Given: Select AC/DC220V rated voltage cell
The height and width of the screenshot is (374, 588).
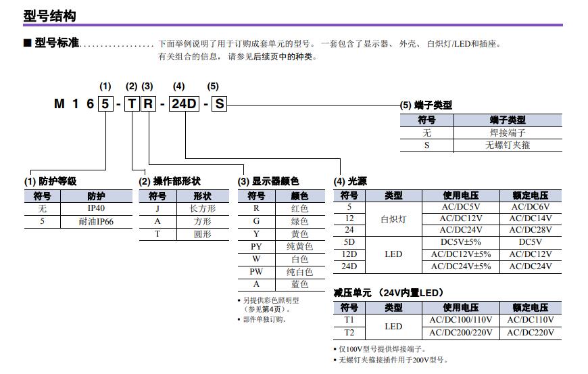Looking at the screenshot, I should click(531, 332).
